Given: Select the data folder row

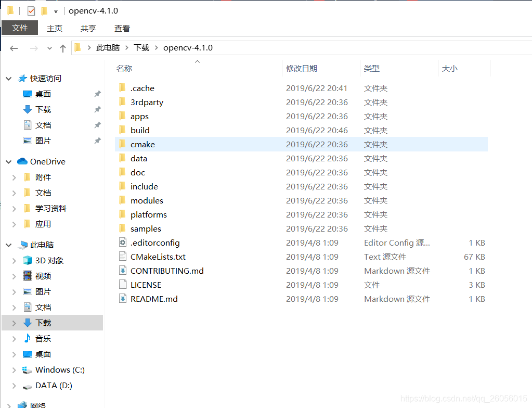Looking at the screenshot, I should (301, 159).
